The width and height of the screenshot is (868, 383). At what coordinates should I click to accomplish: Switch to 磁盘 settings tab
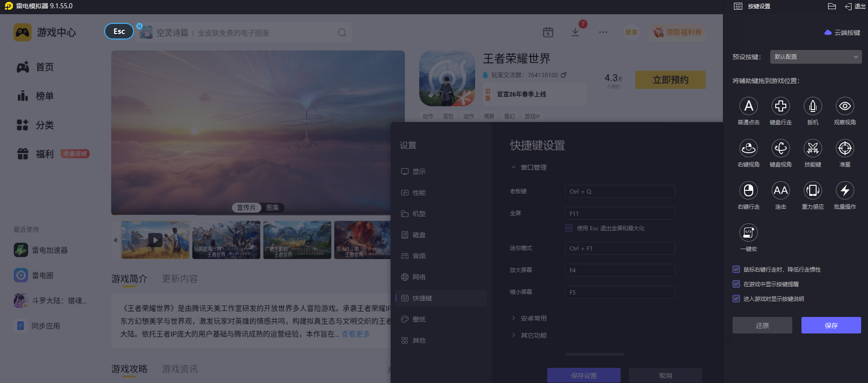441,235
